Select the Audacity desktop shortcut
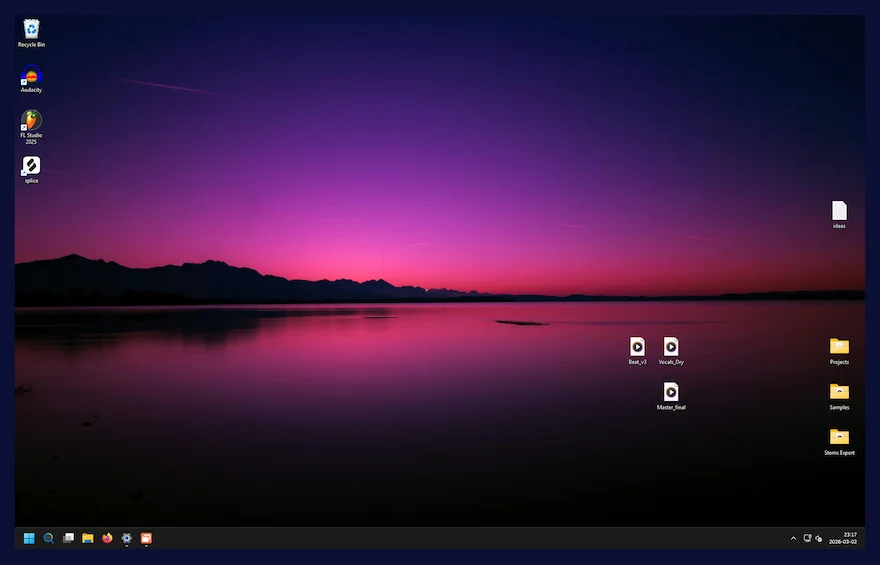 (31, 79)
